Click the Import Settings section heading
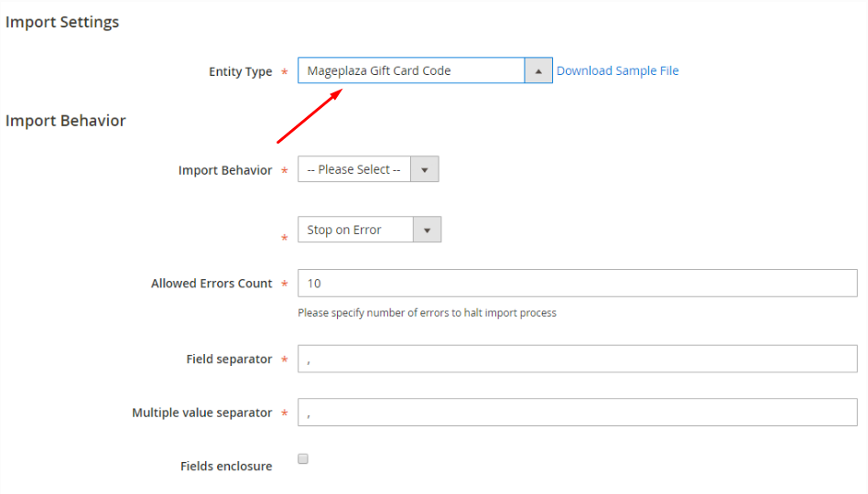The width and height of the screenshot is (868, 494). tap(62, 22)
